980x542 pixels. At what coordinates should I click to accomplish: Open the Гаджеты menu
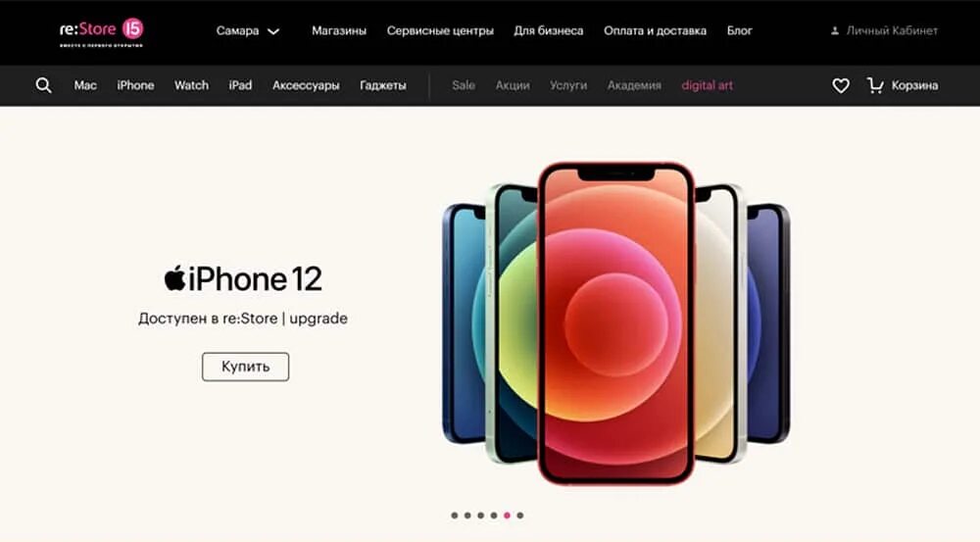pos(383,85)
